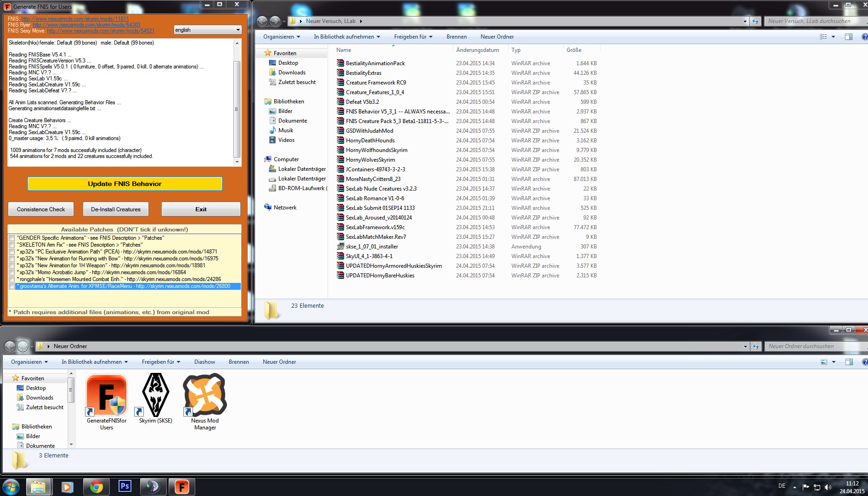Click the forward arrow in LLab explorer window
The image size is (868, 496).
click(275, 21)
